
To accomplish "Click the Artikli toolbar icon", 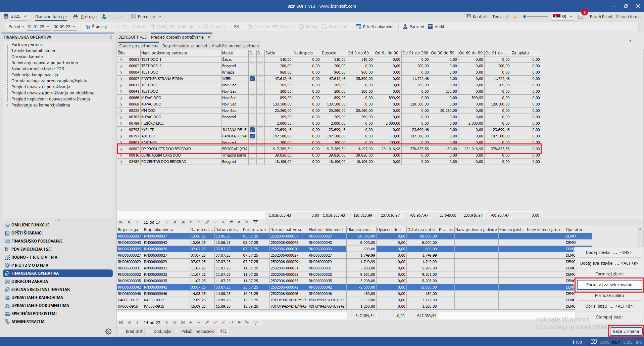I will click(430, 27).
